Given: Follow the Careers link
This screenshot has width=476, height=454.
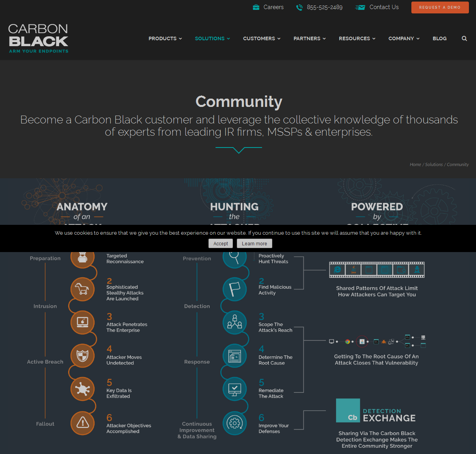Looking at the screenshot, I should point(273,7).
